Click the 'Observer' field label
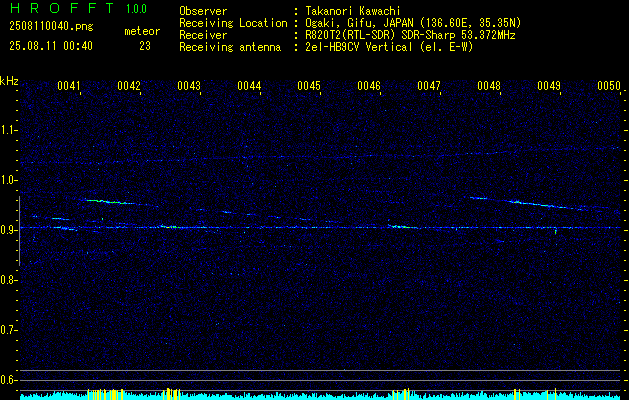The image size is (629, 400). pyautogui.click(x=203, y=11)
